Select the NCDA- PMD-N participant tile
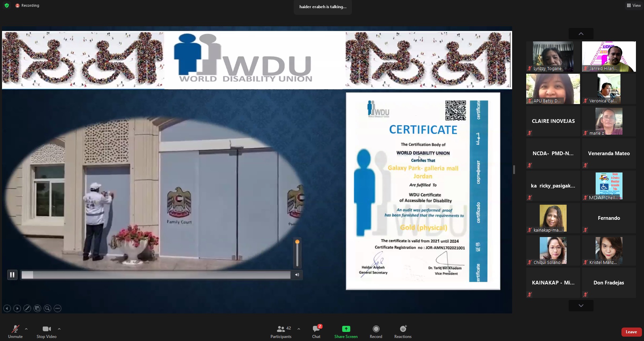644x341 pixels. [553, 154]
